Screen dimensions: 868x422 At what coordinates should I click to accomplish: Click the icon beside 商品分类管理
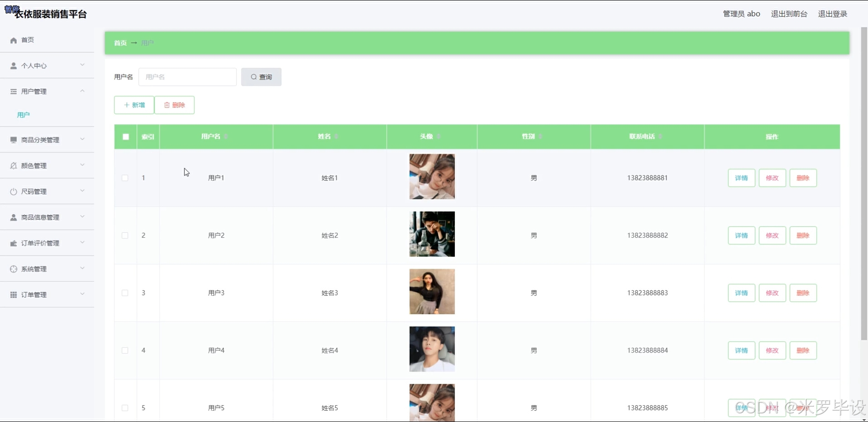pyautogui.click(x=14, y=140)
